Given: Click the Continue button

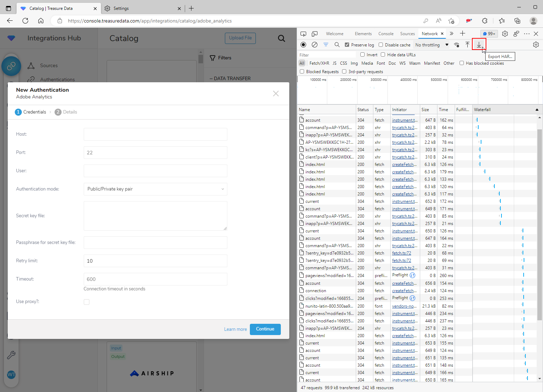Looking at the screenshot, I should (265, 329).
